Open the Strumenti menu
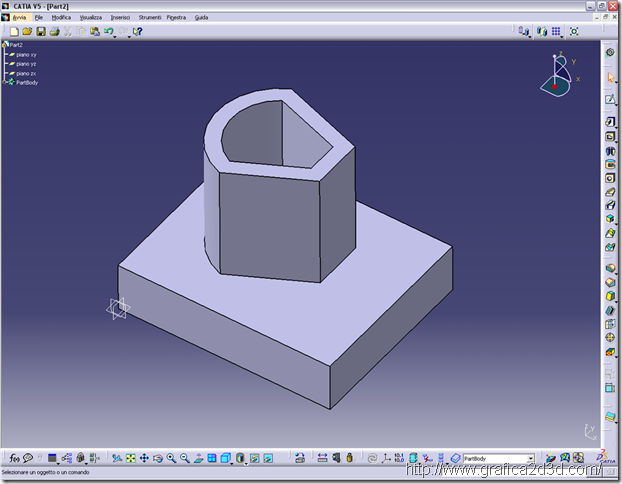The height and width of the screenshot is (484, 622). point(150,17)
